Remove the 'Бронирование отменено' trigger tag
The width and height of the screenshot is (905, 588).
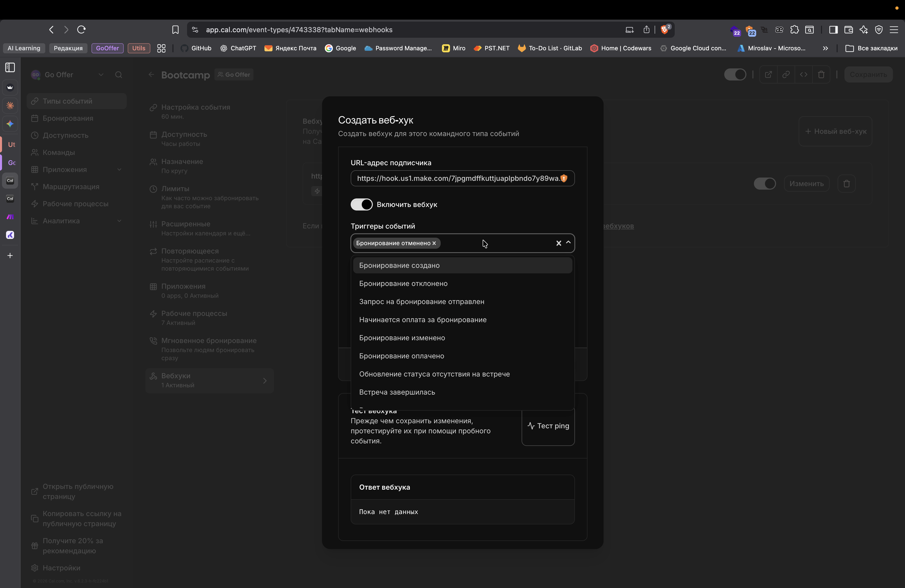(x=434, y=243)
